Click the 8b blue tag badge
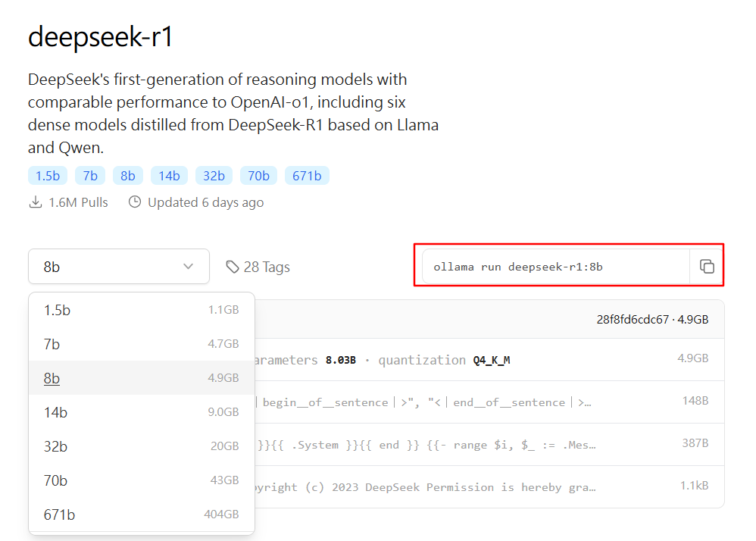The height and width of the screenshot is (541, 756). [x=128, y=176]
